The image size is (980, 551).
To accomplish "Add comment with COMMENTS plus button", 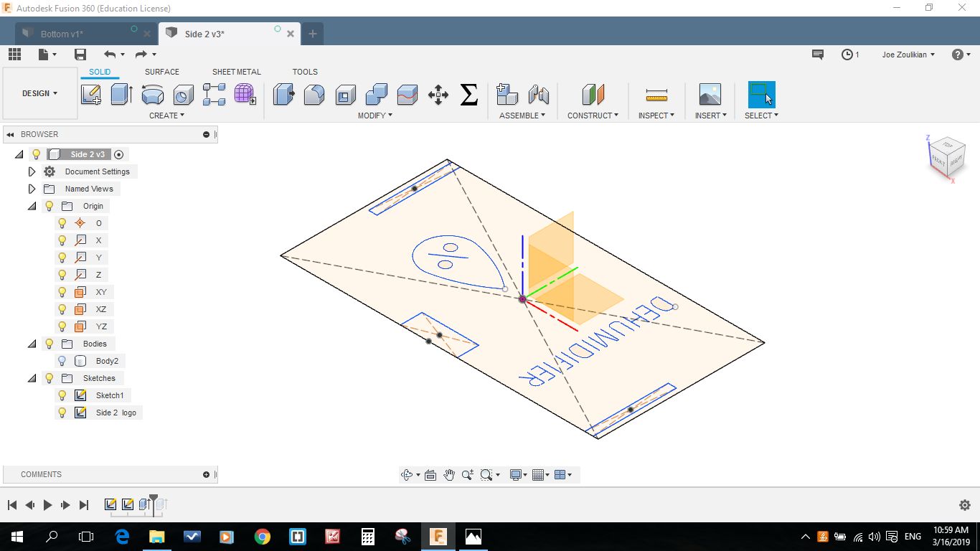I will coord(207,475).
